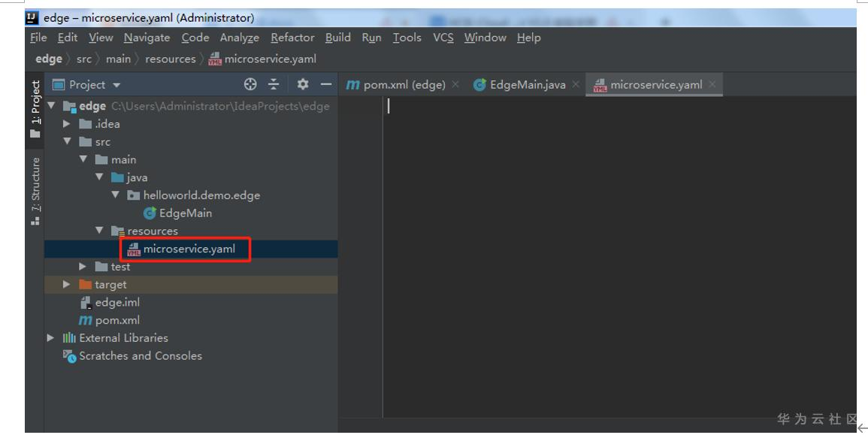Click the edge.iml module file icon
The height and width of the screenshot is (438, 868).
(86, 302)
